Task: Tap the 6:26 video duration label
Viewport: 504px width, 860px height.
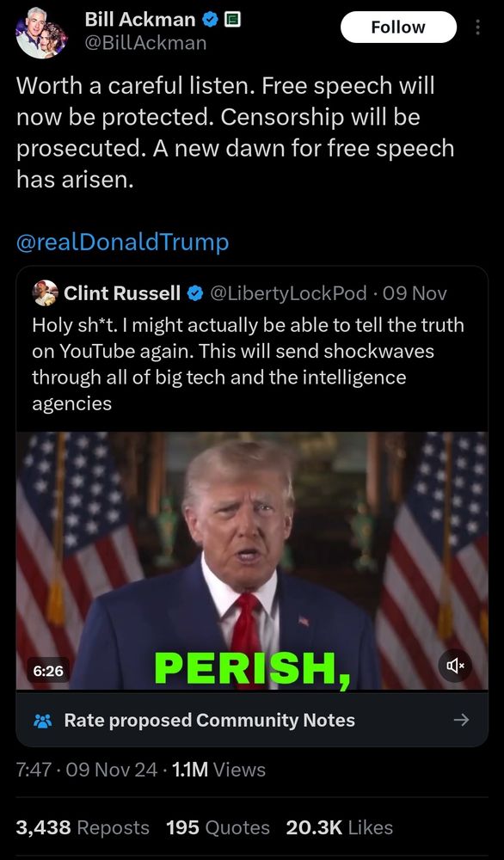Action: 48,670
